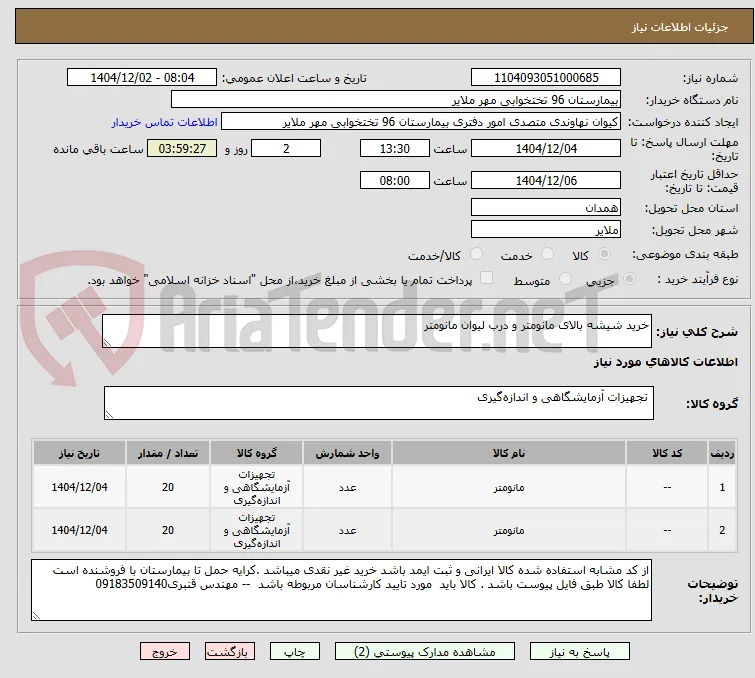Click the کد کالا column header
This screenshot has height=678, width=755.
click(x=667, y=453)
